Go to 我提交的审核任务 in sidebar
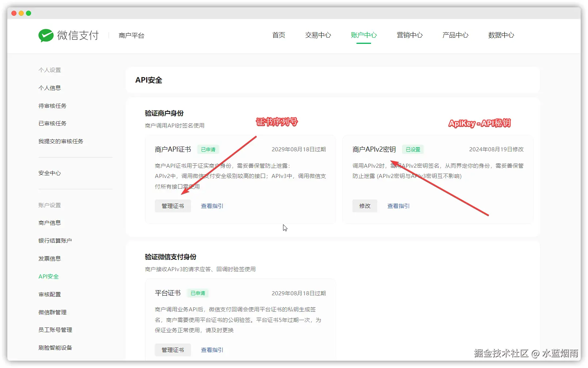The height and width of the screenshot is (368, 588). click(61, 141)
